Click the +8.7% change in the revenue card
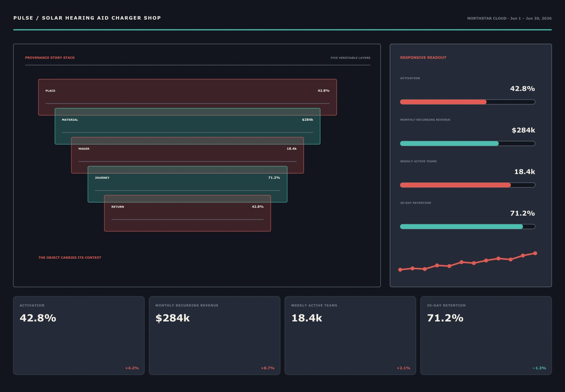This screenshot has width=565, height=392. point(268,368)
